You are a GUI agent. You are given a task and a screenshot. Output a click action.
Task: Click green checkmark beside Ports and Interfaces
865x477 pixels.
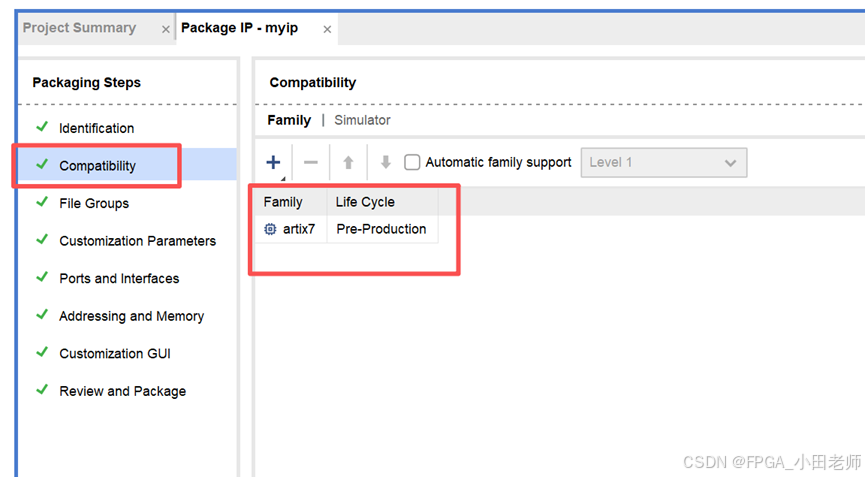[x=42, y=277]
